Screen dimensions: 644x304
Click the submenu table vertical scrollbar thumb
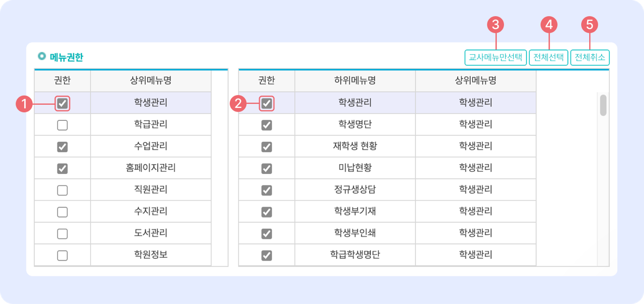(x=603, y=105)
